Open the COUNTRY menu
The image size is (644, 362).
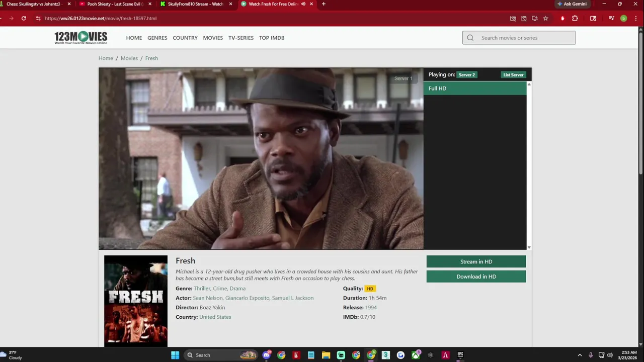(185, 38)
